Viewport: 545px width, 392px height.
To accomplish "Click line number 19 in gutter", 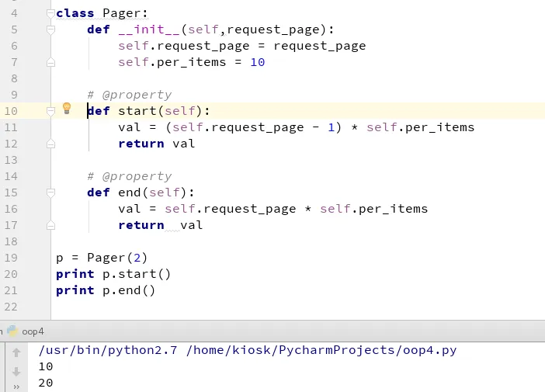I will pyautogui.click(x=11, y=258).
